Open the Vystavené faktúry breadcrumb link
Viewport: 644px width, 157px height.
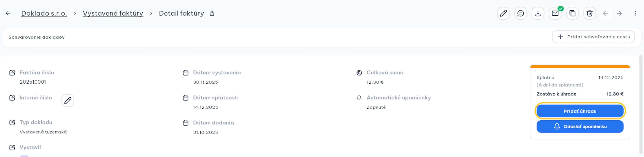point(113,13)
